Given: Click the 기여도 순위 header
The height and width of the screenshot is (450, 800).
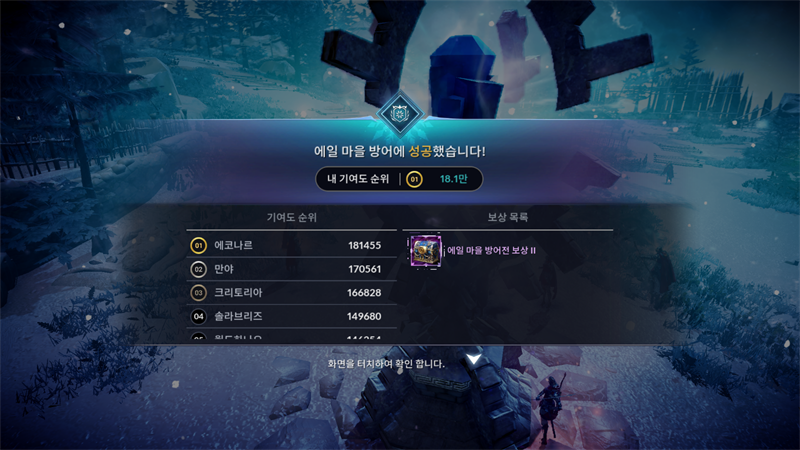Looking at the screenshot, I should (291, 217).
